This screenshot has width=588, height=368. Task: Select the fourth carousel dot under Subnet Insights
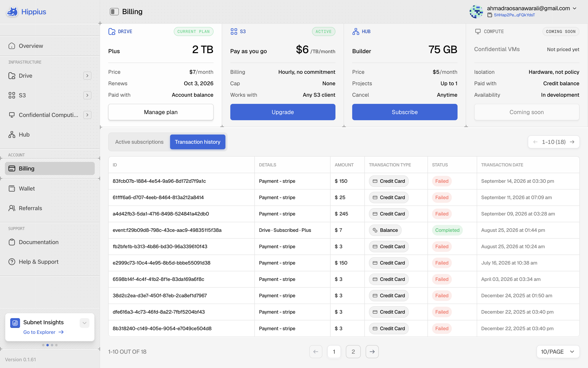56,345
